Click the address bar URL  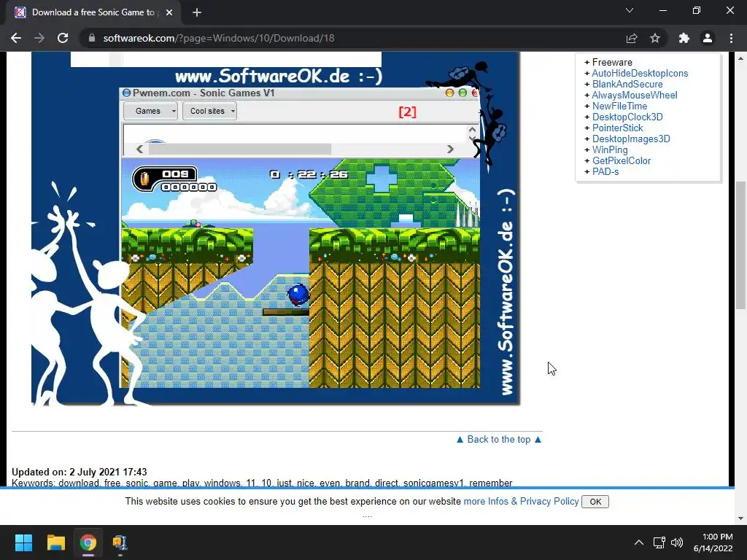219,38
